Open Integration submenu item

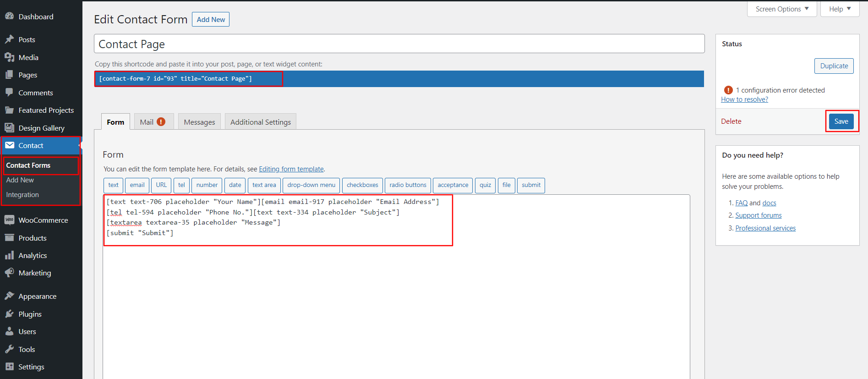coord(22,195)
